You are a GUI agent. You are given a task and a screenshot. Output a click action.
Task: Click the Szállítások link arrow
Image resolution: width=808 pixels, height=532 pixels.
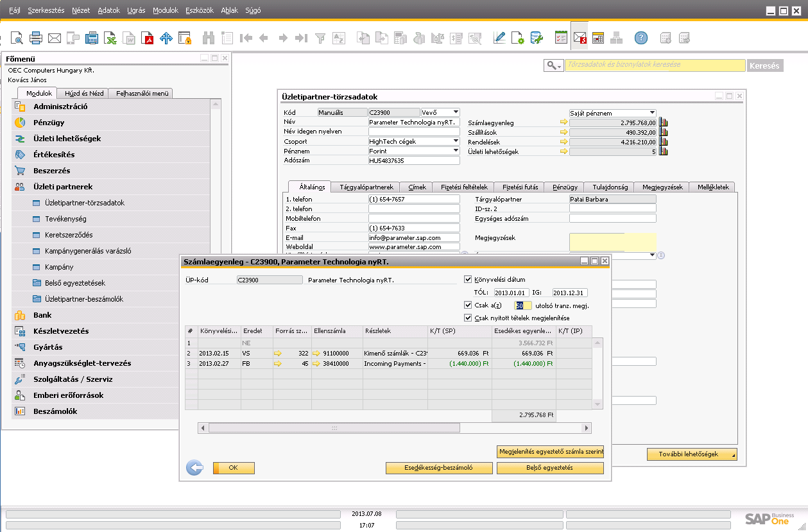click(564, 132)
